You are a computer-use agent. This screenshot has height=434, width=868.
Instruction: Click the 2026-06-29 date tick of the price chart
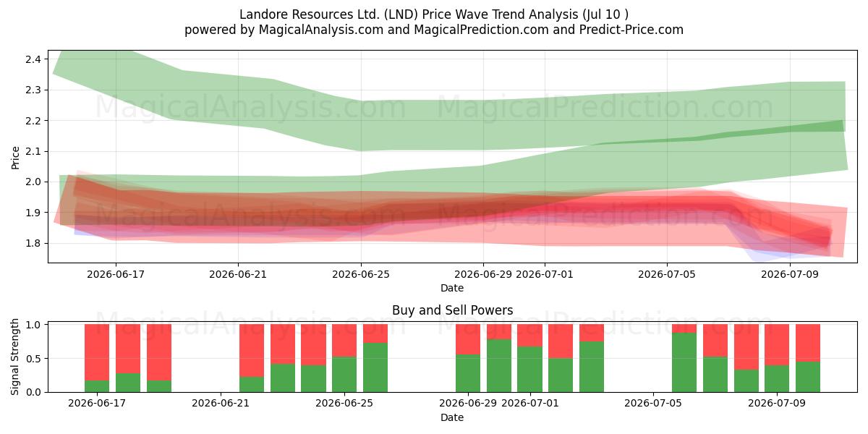(483, 274)
